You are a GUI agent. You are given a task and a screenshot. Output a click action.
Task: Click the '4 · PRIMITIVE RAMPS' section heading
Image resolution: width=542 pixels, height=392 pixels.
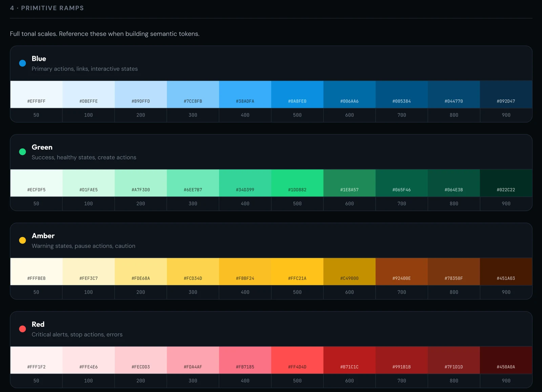point(47,8)
